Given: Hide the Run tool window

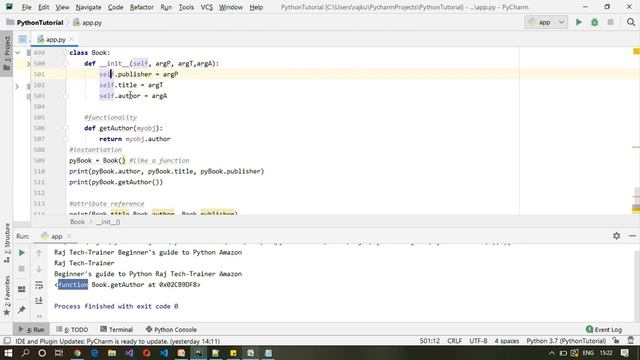Looking at the screenshot, I should (x=632, y=236).
